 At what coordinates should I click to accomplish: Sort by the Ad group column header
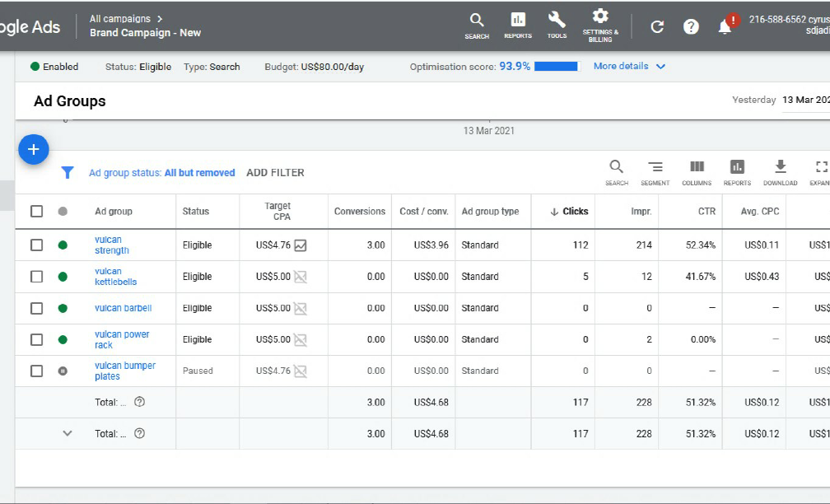click(114, 211)
